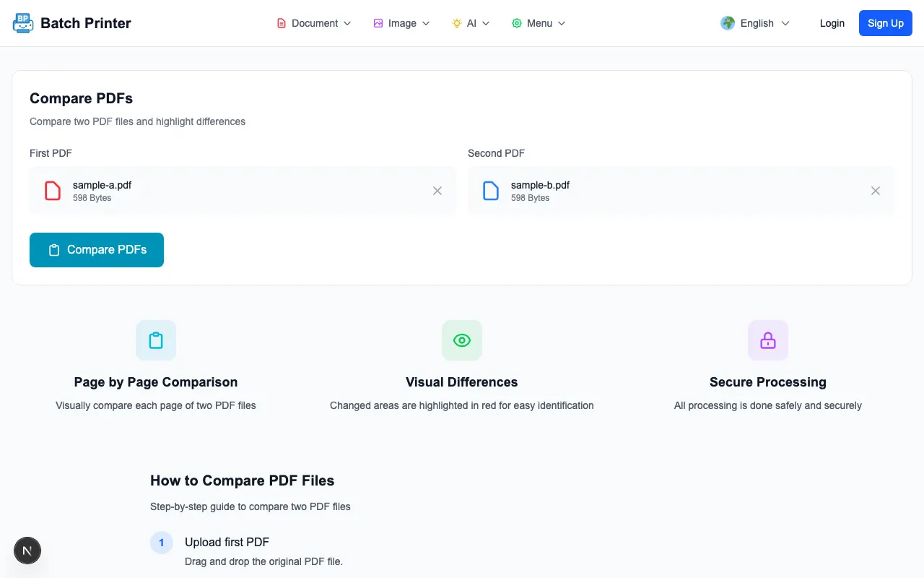Open the English language selector
Viewport: 924px width, 578px height.
[755, 23]
